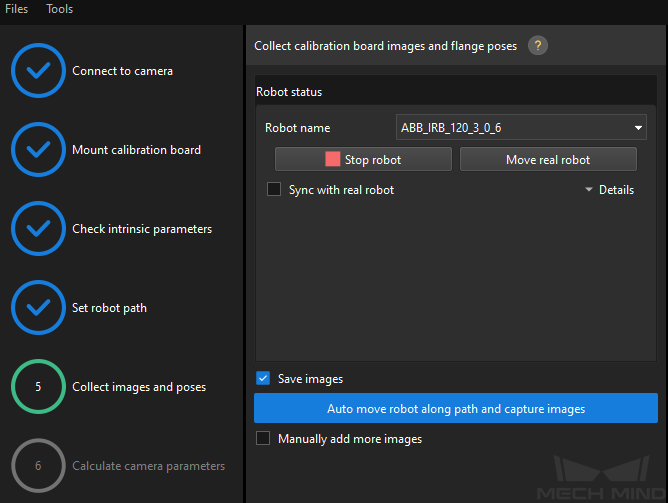The height and width of the screenshot is (503, 668).
Task: Click Auto move robot along path button
Action: pos(455,409)
